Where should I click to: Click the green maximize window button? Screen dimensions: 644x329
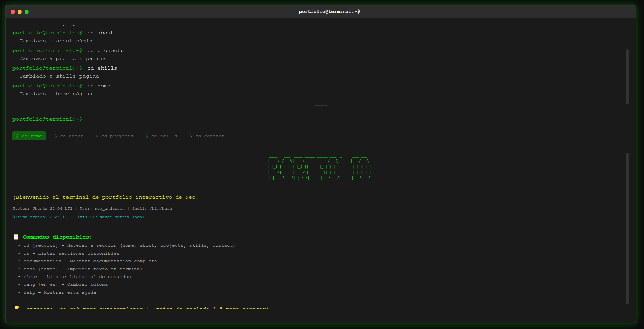tap(27, 12)
